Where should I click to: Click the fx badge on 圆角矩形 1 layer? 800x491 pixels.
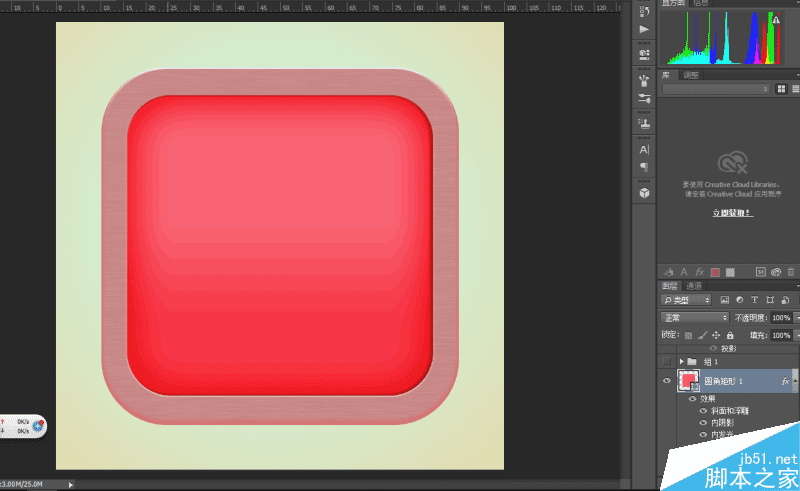click(x=785, y=381)
